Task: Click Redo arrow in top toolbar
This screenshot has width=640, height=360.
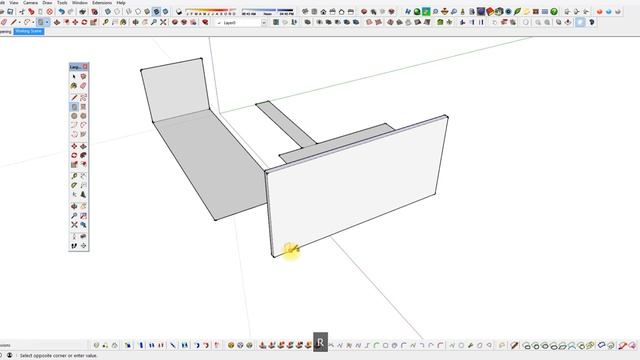Action: point(71,12)
